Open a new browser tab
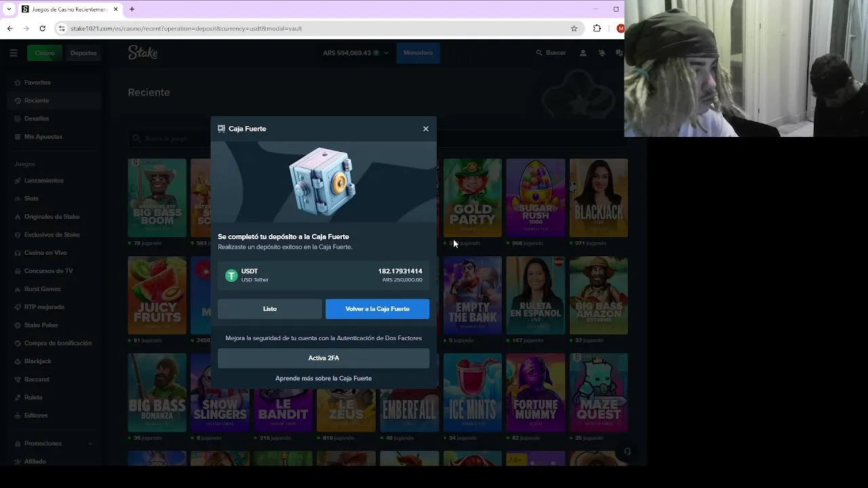Viewport: 868px width, 488px height. click(x=132, y=9)
